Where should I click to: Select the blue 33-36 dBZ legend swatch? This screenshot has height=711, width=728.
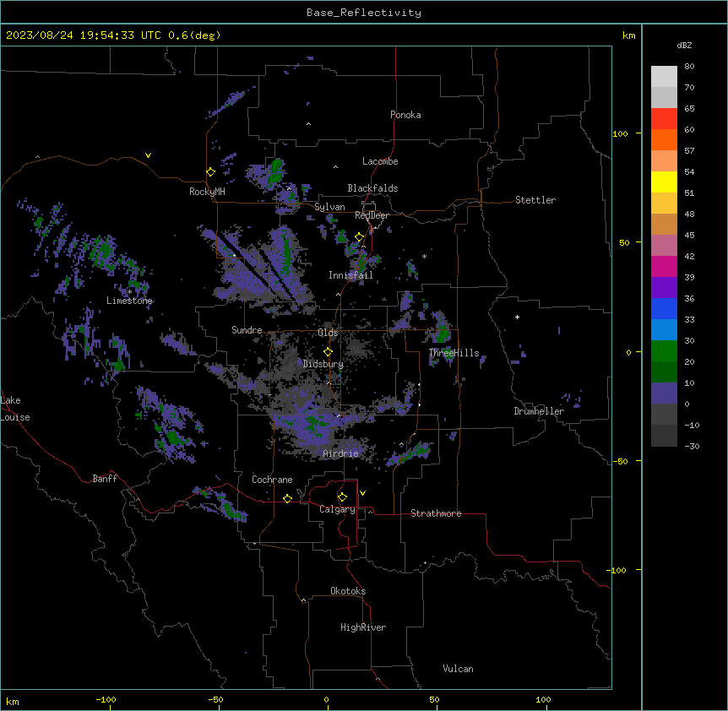point(664,308)
